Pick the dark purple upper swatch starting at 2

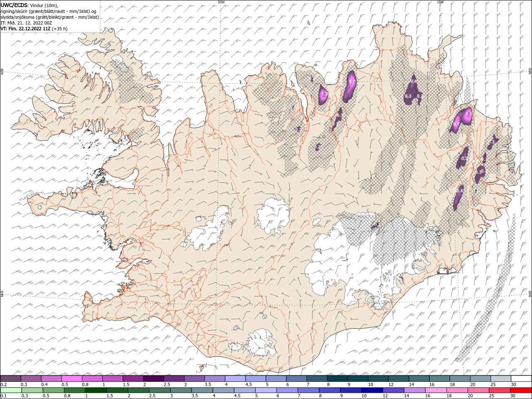[x=153, y=379]
